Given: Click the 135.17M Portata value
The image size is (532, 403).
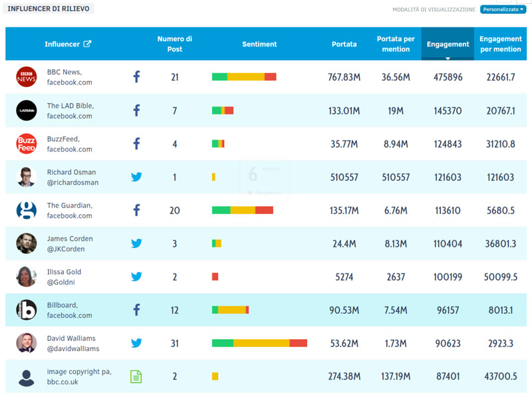Looking at the screenshot, I should pos(344,210).
